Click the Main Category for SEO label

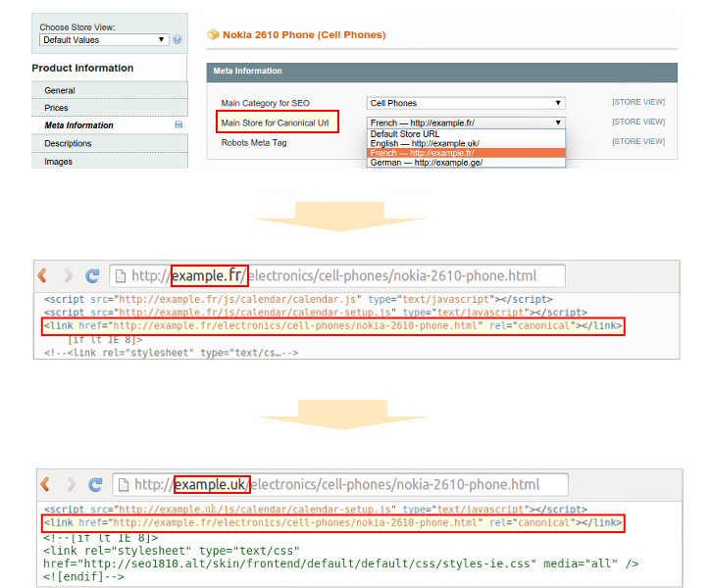(265, 103)
